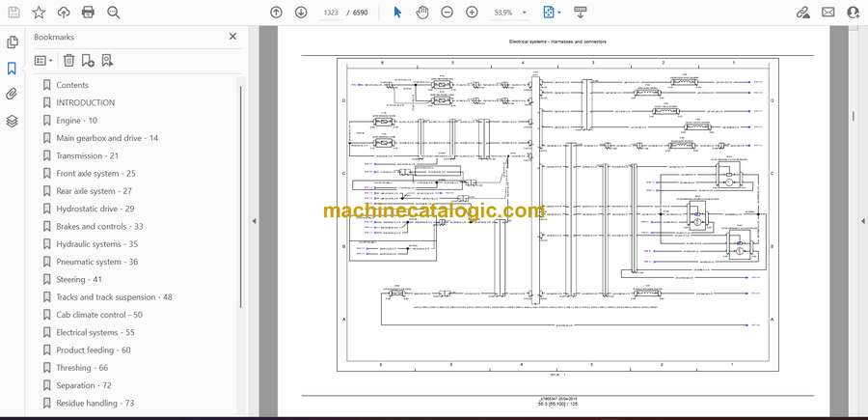Open the INTRODUCTION bookmark

click(x=85, y=102)
